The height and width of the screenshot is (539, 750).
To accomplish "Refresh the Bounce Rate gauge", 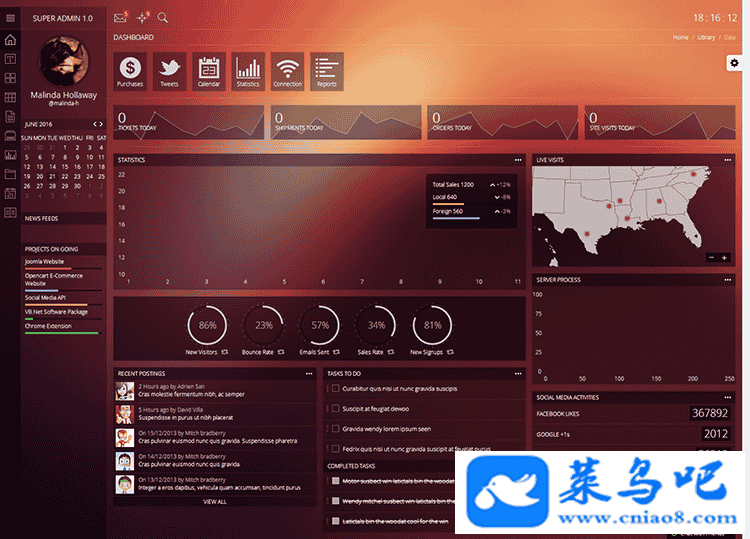I will pos(281,352).
